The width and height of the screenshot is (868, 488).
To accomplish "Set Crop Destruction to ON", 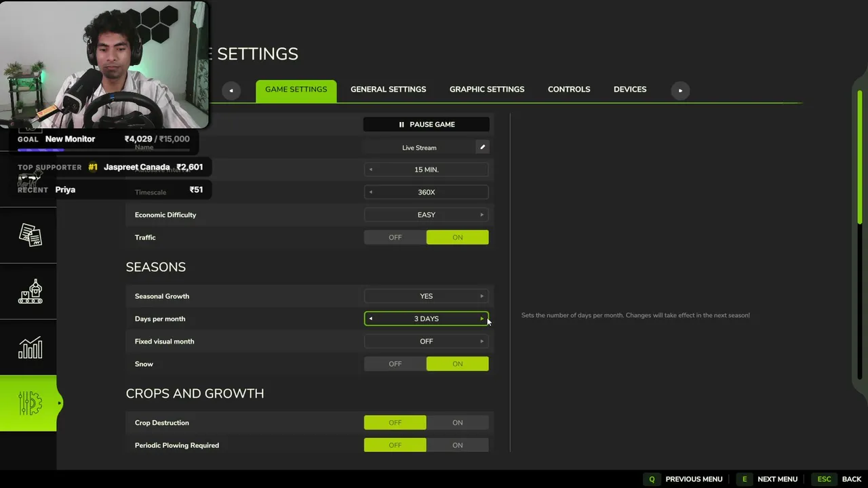I will tap(458, 423).
